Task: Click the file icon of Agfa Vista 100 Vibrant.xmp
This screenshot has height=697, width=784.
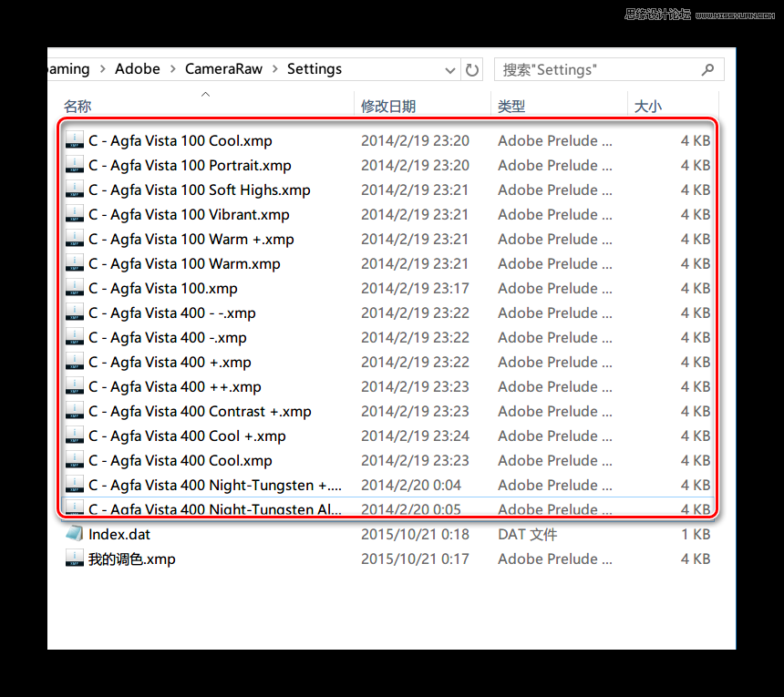Action: click(75, 214)
